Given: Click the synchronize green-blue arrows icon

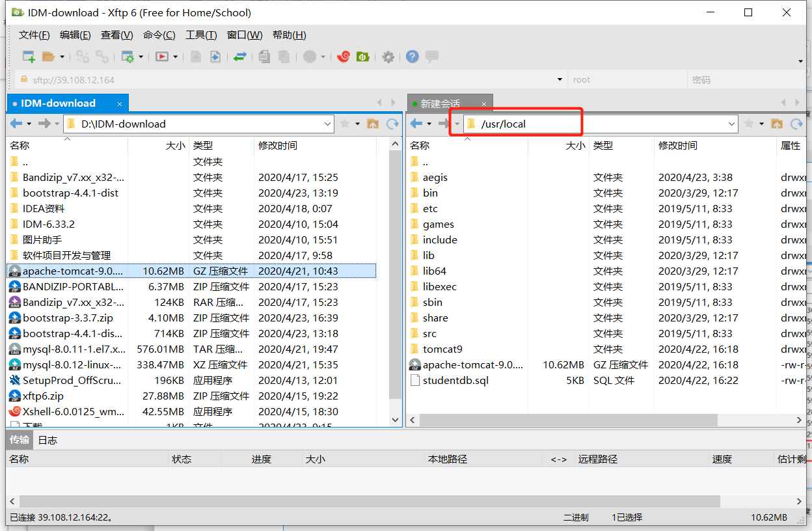Looking at the screenshot, I should tap(240, 57).
